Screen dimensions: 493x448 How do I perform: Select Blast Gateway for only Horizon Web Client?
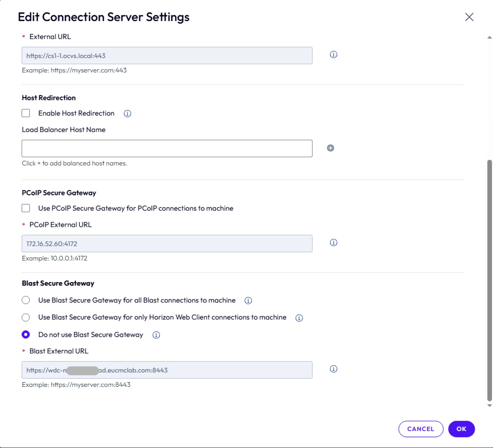pyautogui.click(x=26, y=318)
